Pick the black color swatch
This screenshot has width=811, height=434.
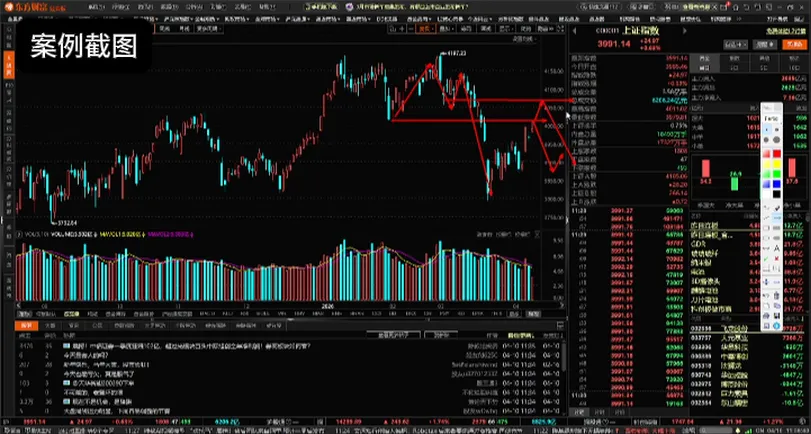point(777,194)
